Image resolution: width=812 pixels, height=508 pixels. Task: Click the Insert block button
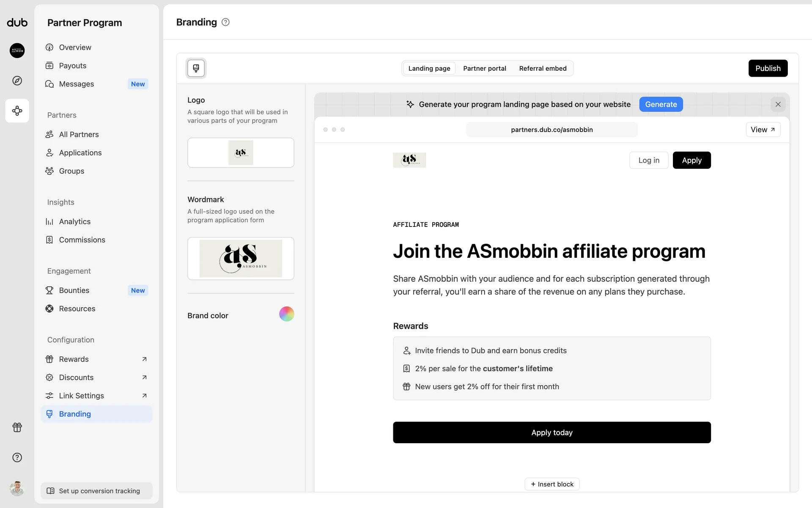point(552,484)
